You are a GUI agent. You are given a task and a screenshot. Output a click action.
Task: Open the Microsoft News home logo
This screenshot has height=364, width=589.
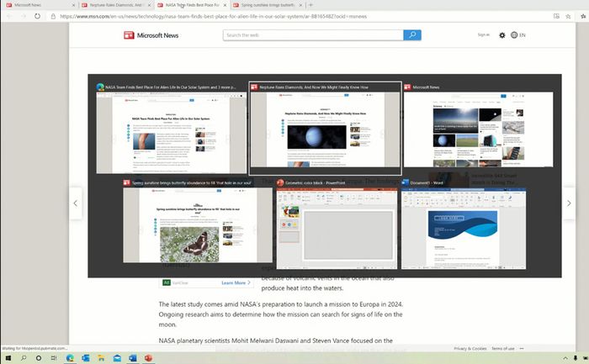click(151, 35)
